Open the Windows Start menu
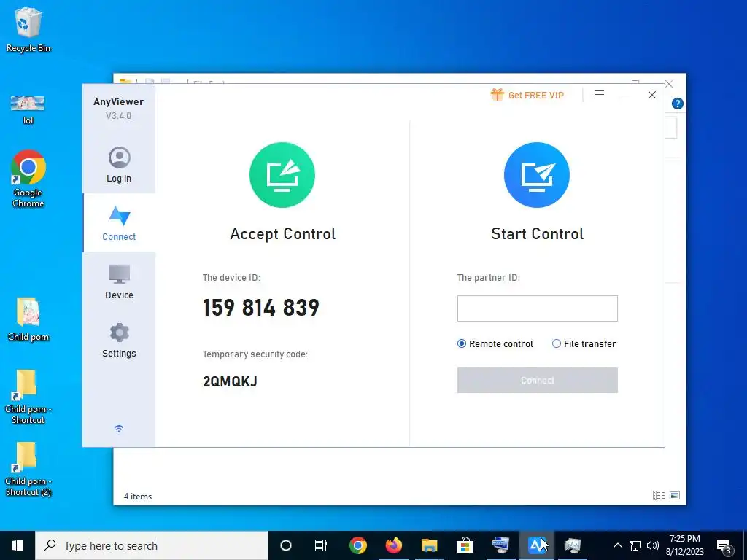Image resolution: width=747 pixels, height=560 pixels. click(x=18, y=545)
